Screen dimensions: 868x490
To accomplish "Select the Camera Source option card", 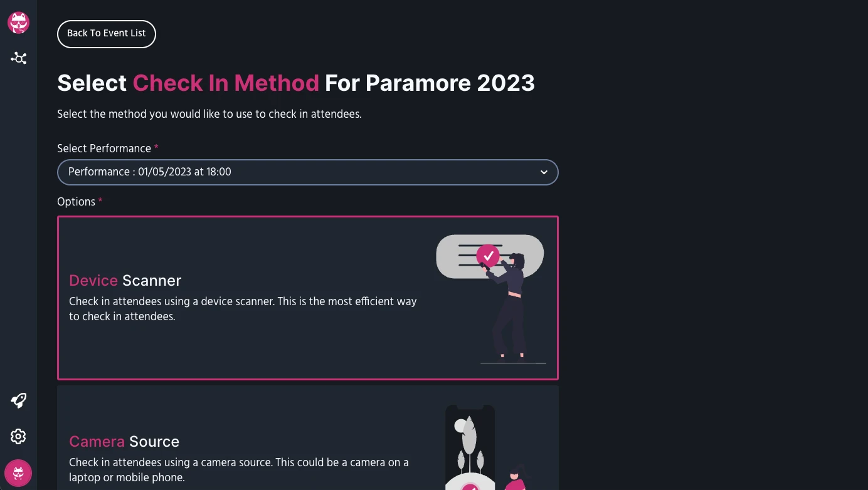I will click(x=307, y=437).
